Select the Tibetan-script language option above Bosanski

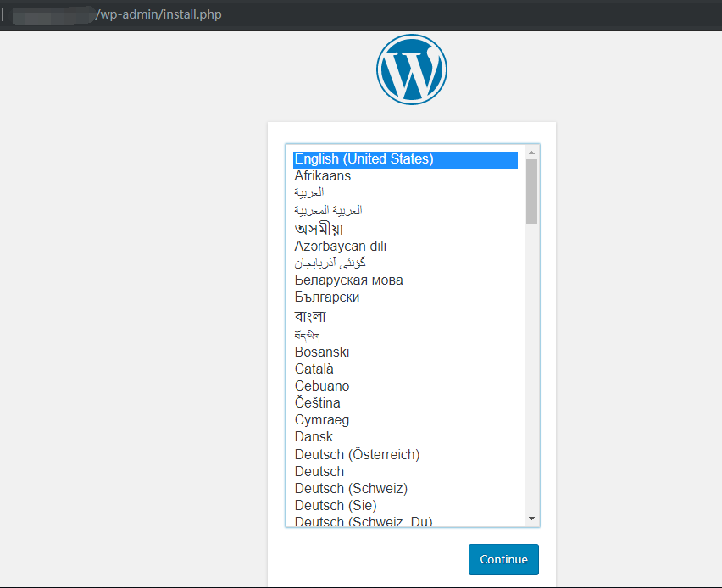tap(405, 335)
